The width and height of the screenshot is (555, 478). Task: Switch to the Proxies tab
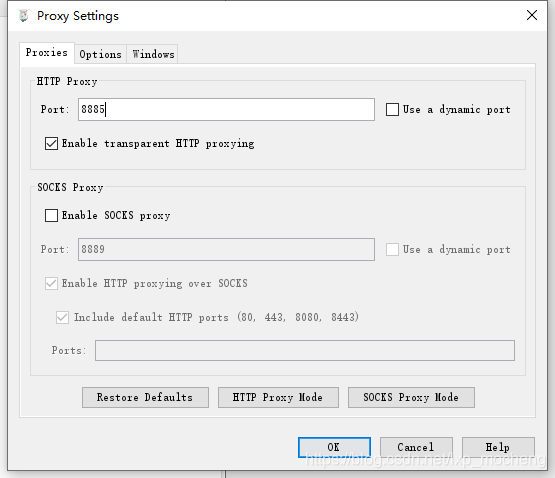(x=47, y=53)
